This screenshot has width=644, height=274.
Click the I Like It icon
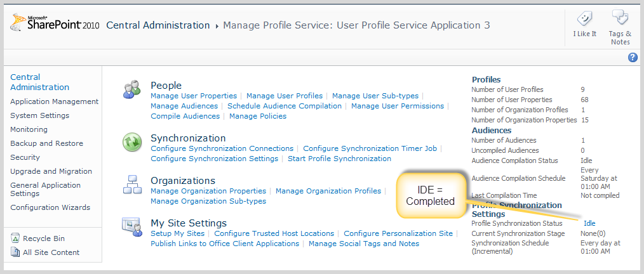tap(584, 19)
